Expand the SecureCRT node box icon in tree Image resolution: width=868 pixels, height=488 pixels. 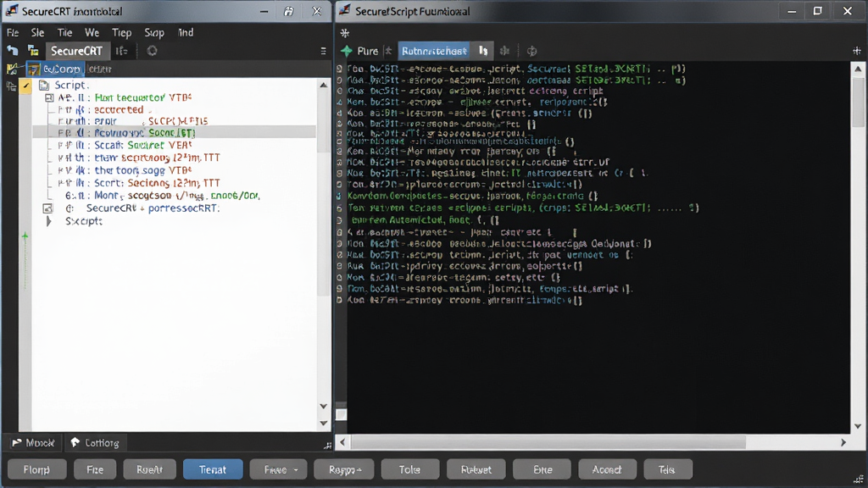point(47,208)
